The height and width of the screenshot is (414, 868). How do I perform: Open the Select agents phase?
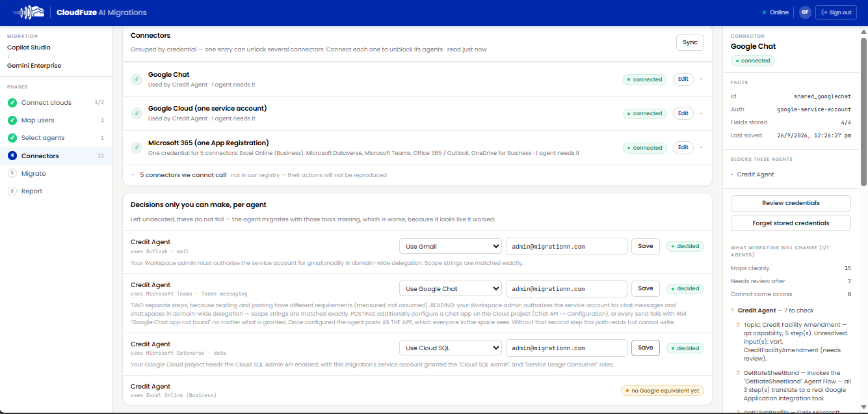click(56, 138)
